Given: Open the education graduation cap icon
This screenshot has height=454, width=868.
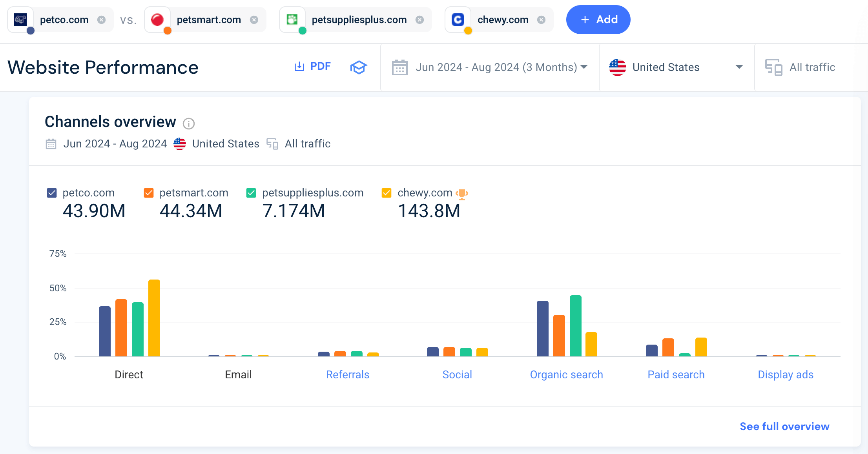Looking at the screenshot, I should click(x=358, y=67).
